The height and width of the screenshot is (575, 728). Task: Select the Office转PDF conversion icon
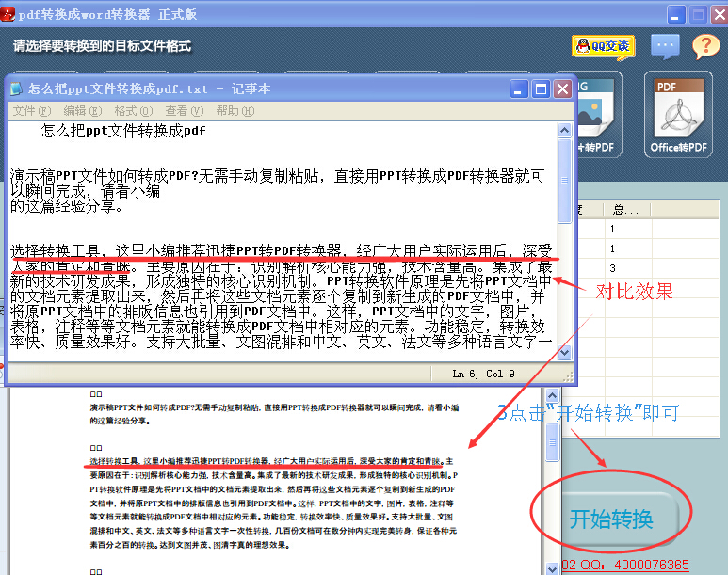[x=678, y=115]
